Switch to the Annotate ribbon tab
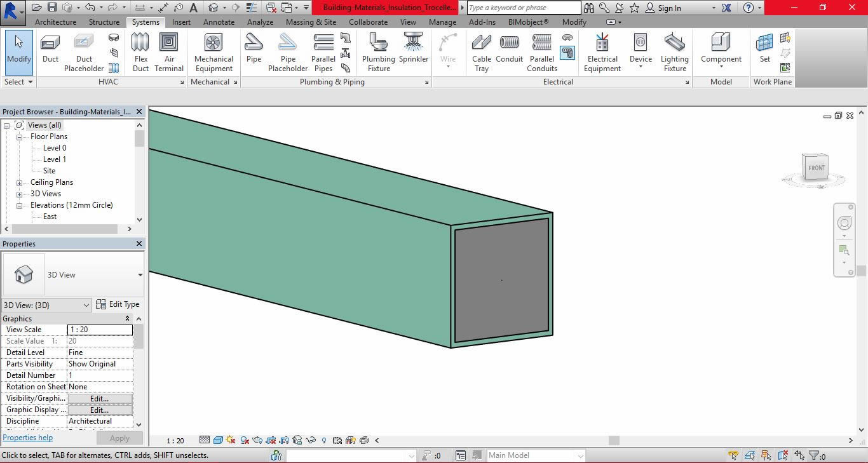Viewport: 868px width, 463px height. point(219,22)
